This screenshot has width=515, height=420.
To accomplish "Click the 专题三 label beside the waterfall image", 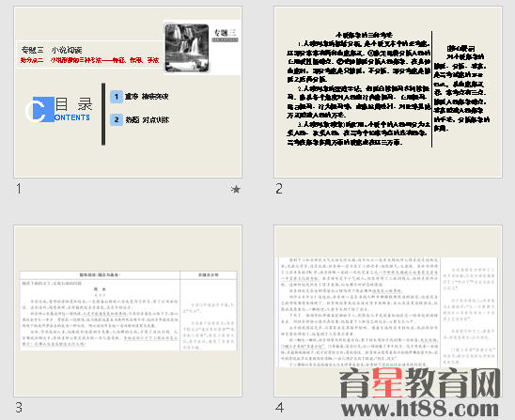I will pyautogui.click(x=225, y=33).
